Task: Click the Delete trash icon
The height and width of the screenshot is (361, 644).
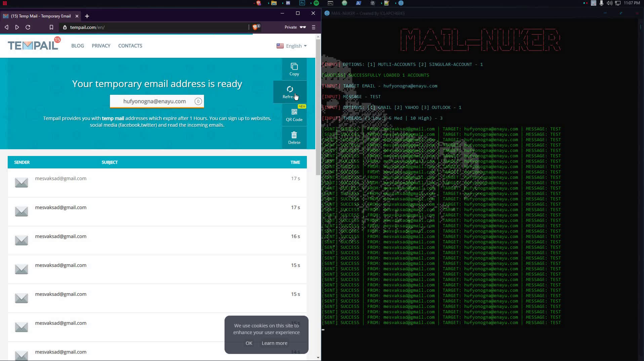Action: (294, 135)
